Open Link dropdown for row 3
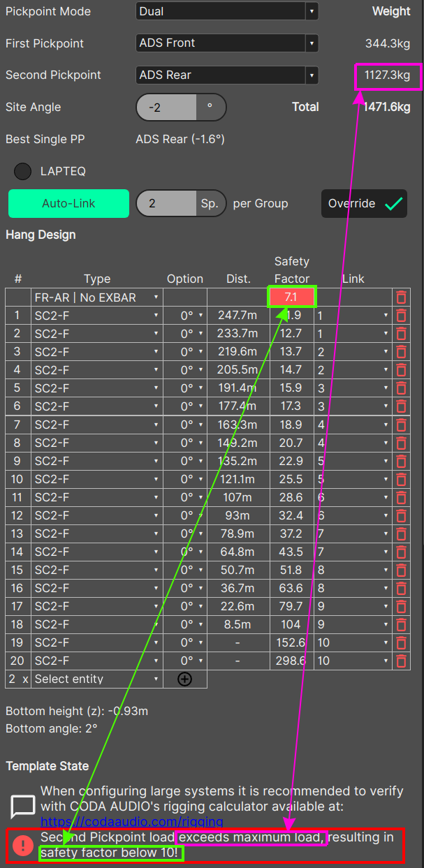This screenshot has width=424, height=868. pos(353,352)
